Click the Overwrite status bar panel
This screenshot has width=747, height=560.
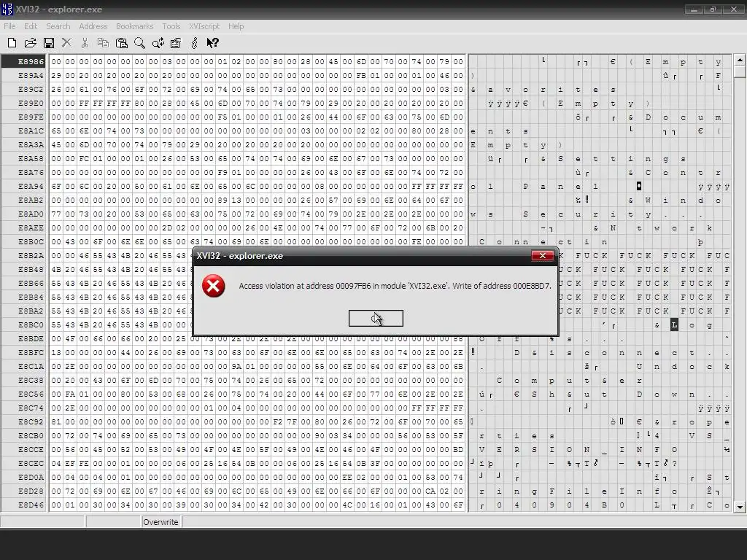(160, 522)
